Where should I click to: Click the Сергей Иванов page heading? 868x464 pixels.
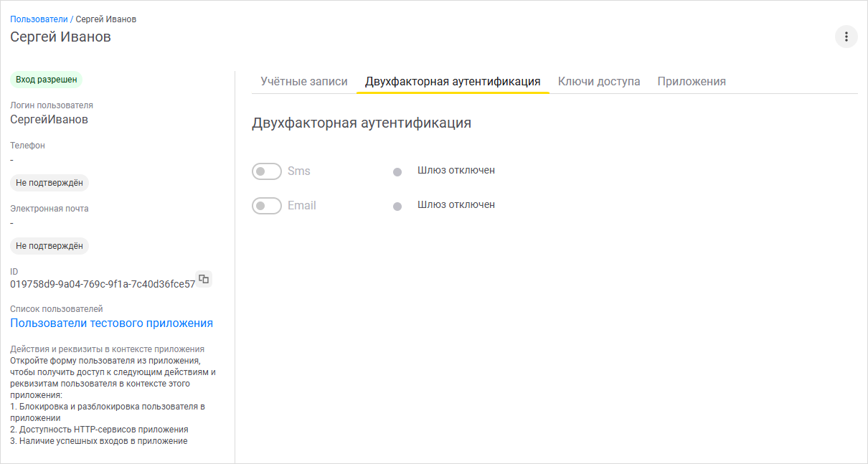[x=60, y=37]
